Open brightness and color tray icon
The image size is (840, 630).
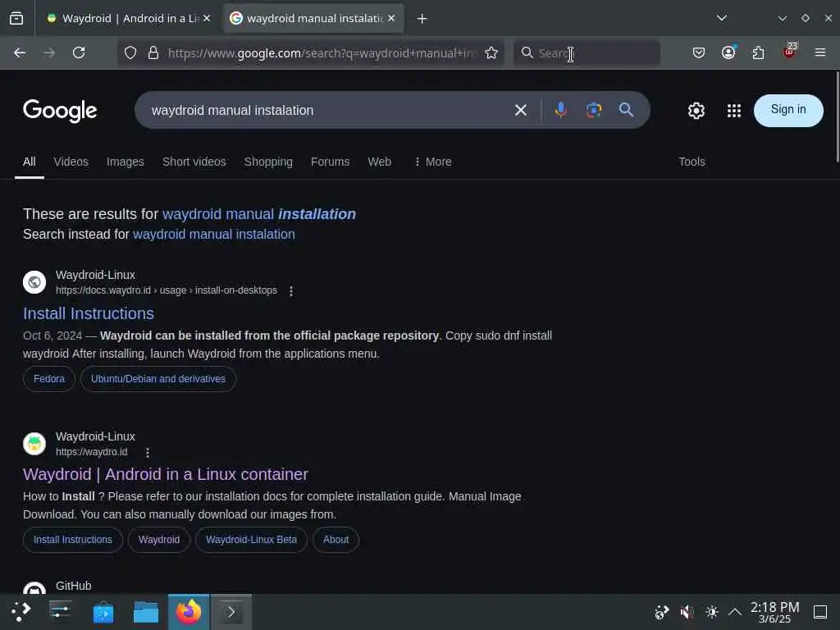click(711, 612)
